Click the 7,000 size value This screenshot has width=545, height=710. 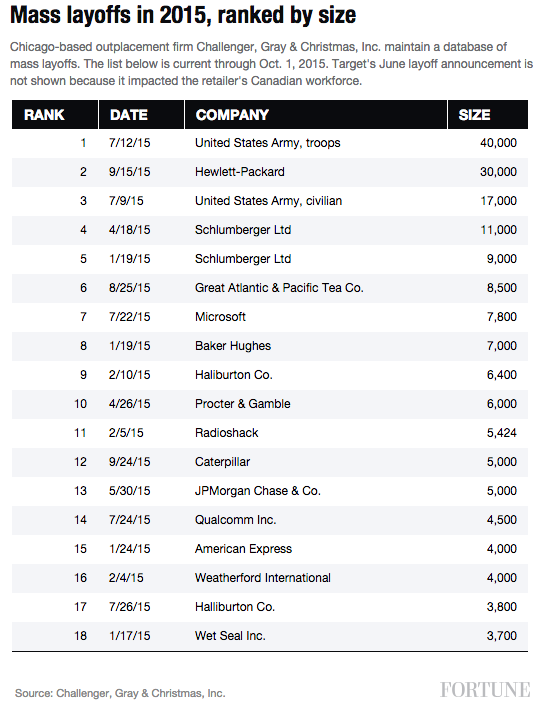502,346
